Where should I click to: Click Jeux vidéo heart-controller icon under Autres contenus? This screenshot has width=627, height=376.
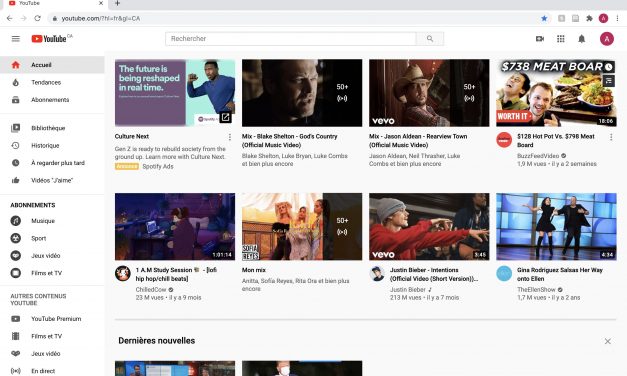point(16,354)
